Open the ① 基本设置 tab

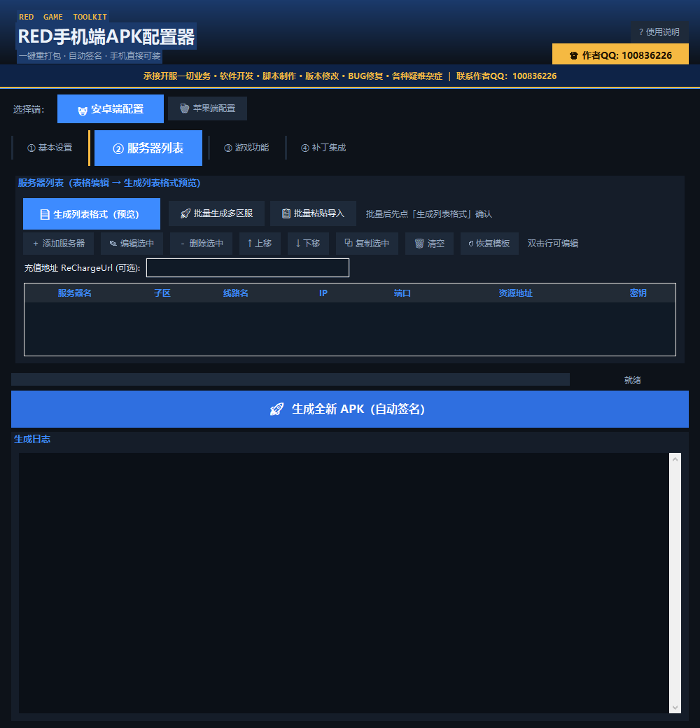tap(50, 148)
